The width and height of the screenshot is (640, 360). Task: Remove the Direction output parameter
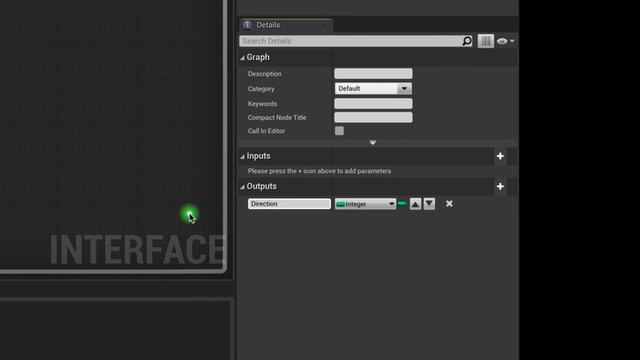(x=449, y=204)
